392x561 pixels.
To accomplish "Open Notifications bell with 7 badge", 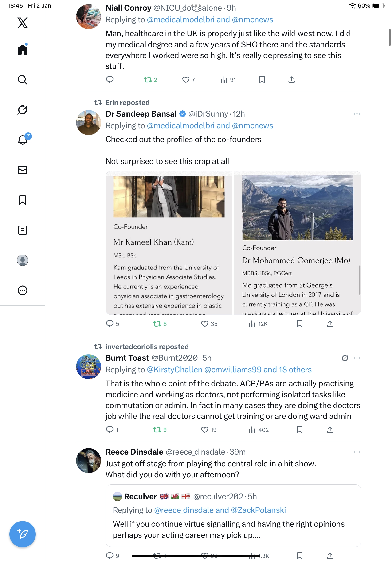I will (x=23, y=140).
